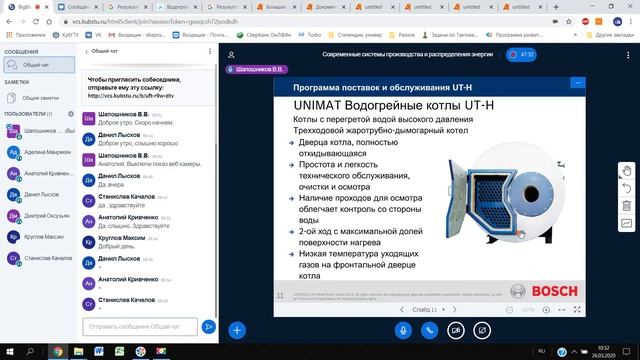Fit presentation to width

click(562, 310)
